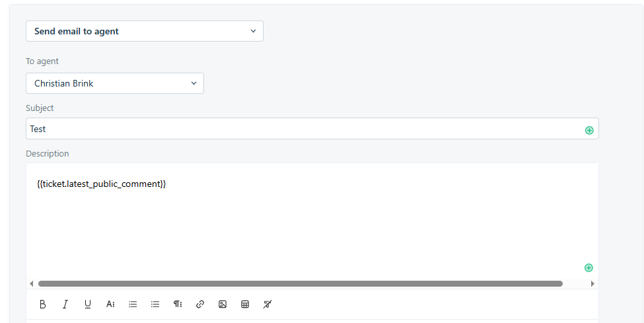Insert an unordered bullet list
This screenshot has width=644, height=323.
click(155, 304)
